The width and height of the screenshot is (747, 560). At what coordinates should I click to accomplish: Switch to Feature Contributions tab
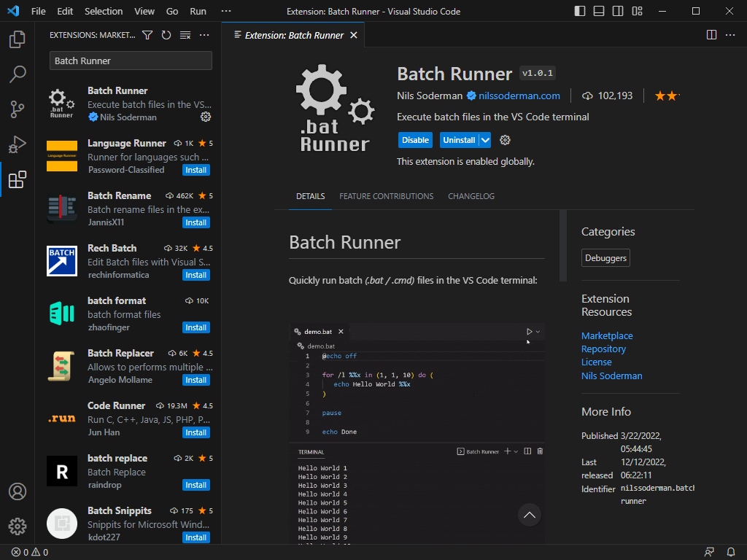click(x=387, y=196)
